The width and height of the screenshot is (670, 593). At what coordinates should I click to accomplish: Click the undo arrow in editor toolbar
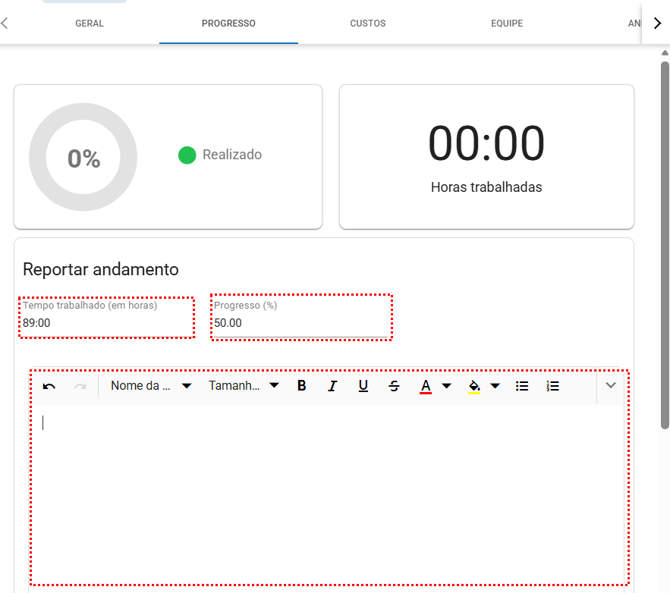pos(49,386)
